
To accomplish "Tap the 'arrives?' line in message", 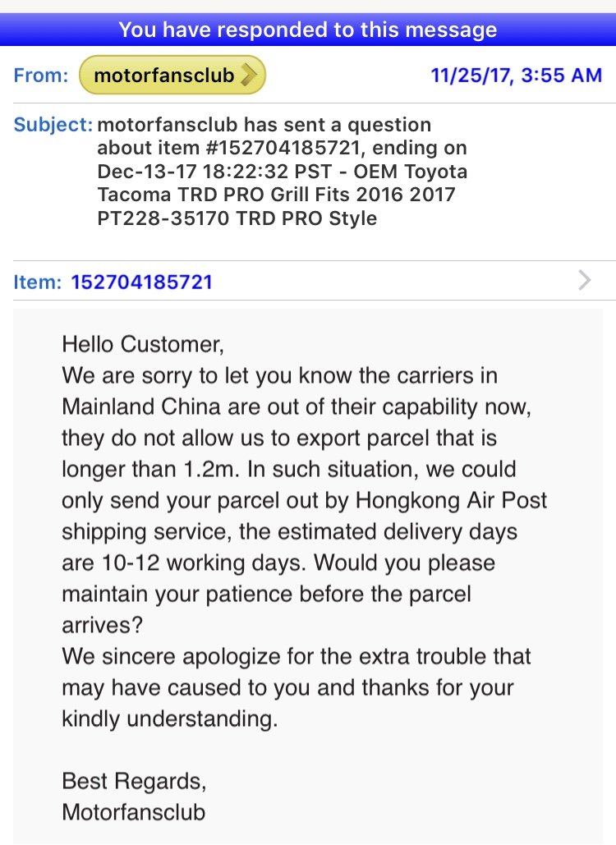I will [103, 625].
